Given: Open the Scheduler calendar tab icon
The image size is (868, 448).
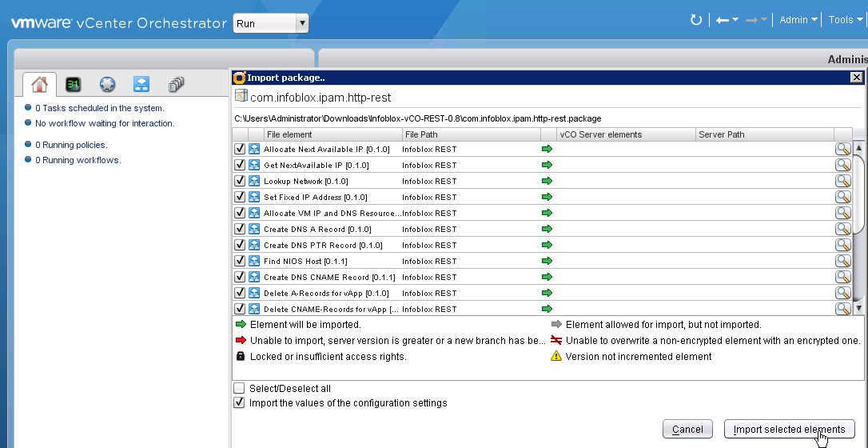Looking at the screenshot, I should pos(74,85).
